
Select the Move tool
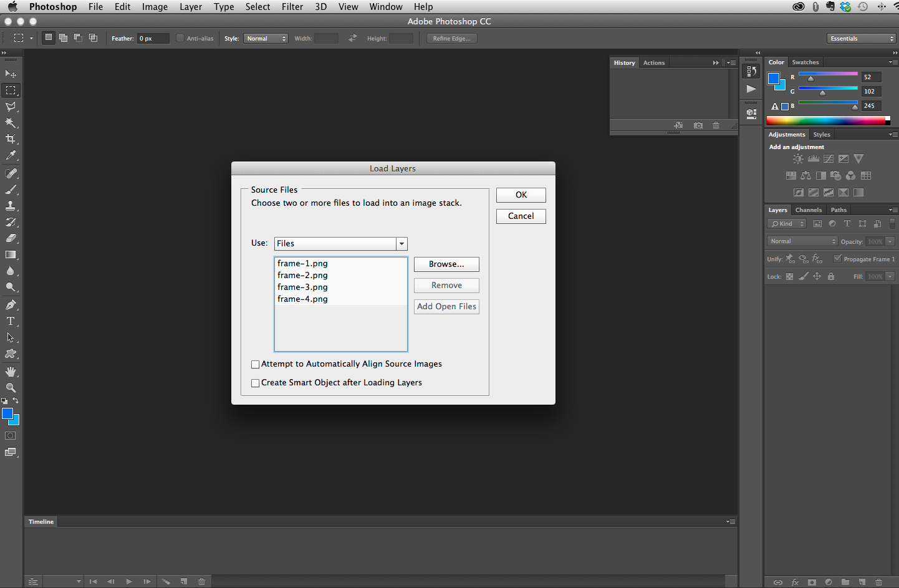(11, 74)
